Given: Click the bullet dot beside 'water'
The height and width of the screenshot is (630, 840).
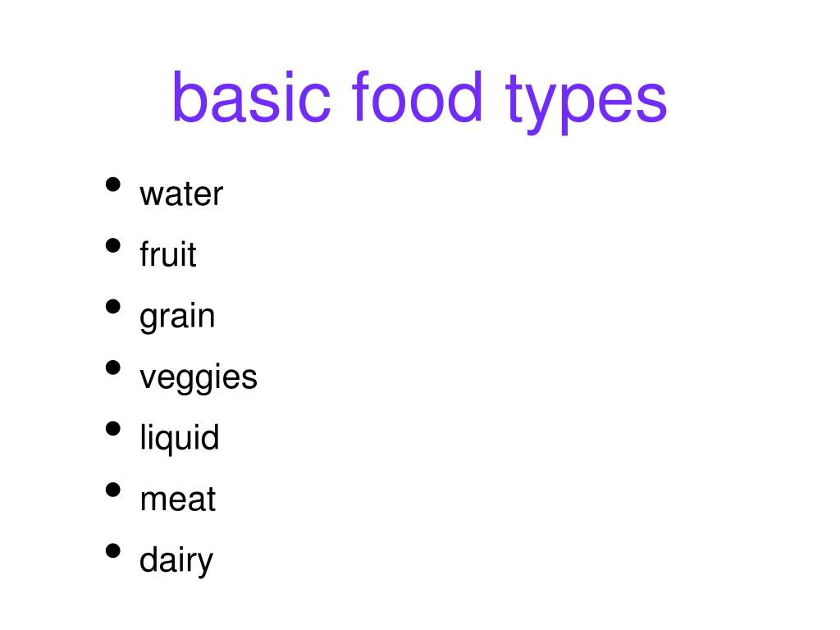Looking at the screenshot, I should click(113, 185).
